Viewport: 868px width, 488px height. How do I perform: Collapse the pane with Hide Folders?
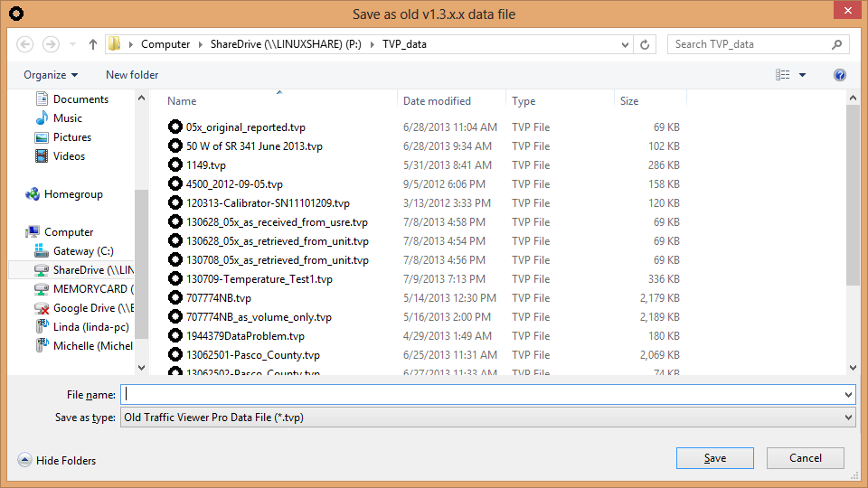pyautogui.click(x=57, y=461)
